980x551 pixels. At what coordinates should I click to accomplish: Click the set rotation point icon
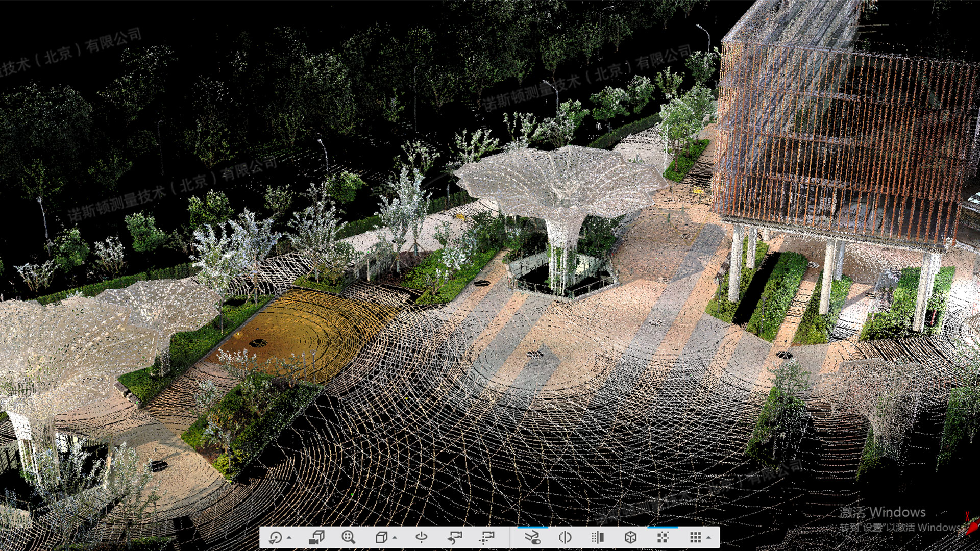point(422,537)
